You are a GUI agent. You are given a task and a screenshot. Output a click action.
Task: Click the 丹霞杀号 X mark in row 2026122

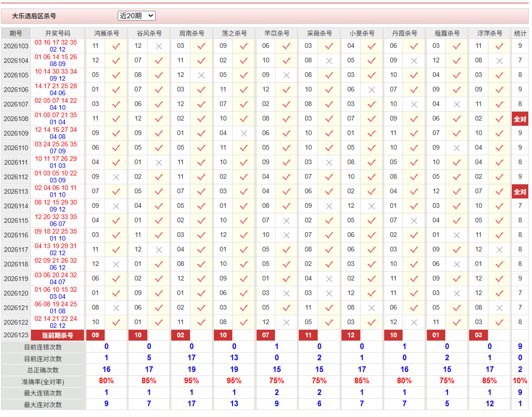pyautogui.click(x=414, y=323)
